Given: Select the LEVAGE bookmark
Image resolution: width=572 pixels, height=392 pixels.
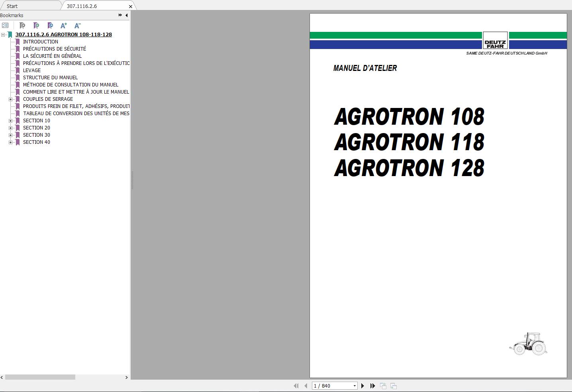Looking at the screenshot, I should (x=31, y=70).
